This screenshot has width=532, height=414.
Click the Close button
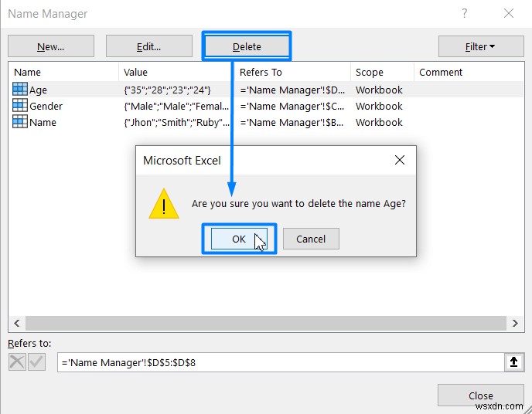tap(481, 395)
